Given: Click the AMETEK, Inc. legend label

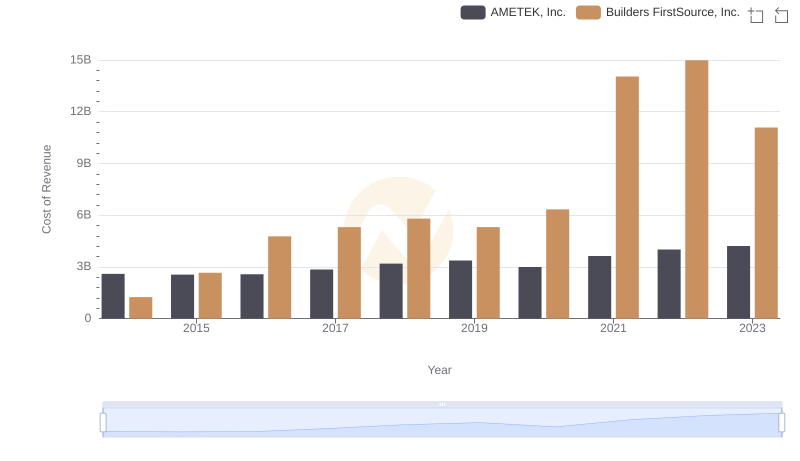Looking at the screenshot, I should click(x=528, y=12).
